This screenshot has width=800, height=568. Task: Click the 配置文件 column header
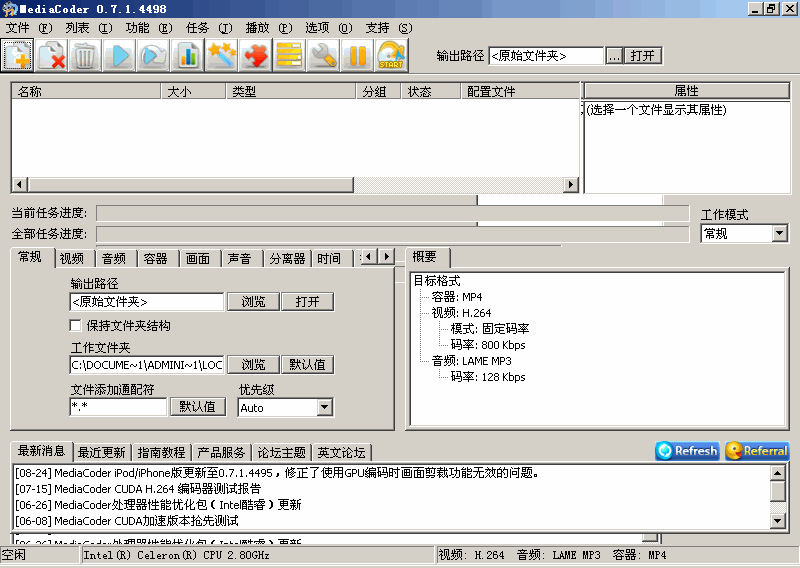tap(520, 91)
